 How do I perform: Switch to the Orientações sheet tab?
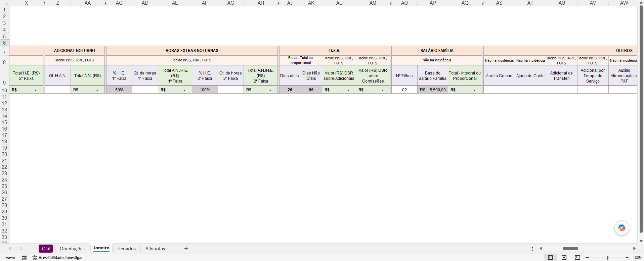(72, 249)
